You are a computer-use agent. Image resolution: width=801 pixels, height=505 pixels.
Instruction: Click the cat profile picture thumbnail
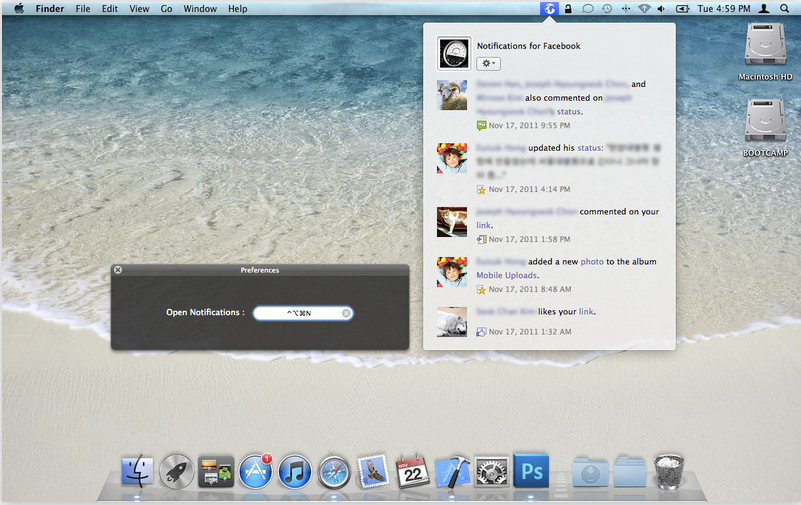(452, 222)
